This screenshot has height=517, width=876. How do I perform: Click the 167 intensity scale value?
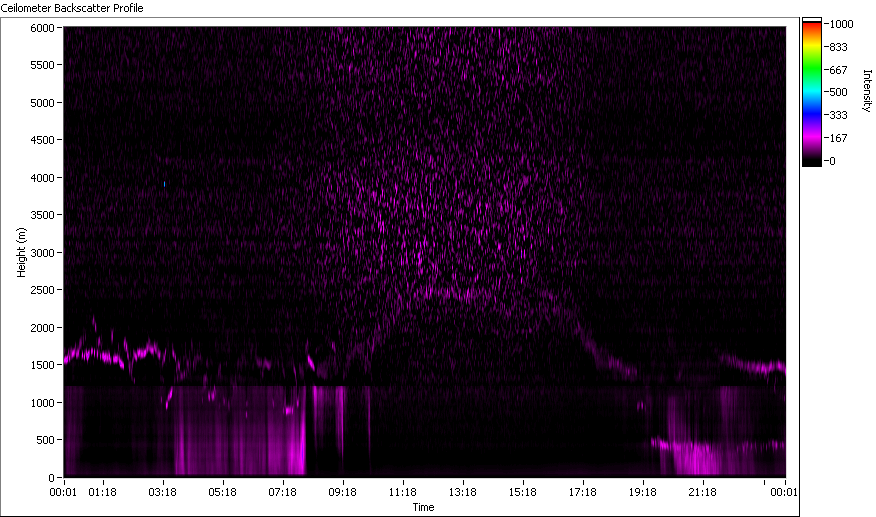coord(838,138)
